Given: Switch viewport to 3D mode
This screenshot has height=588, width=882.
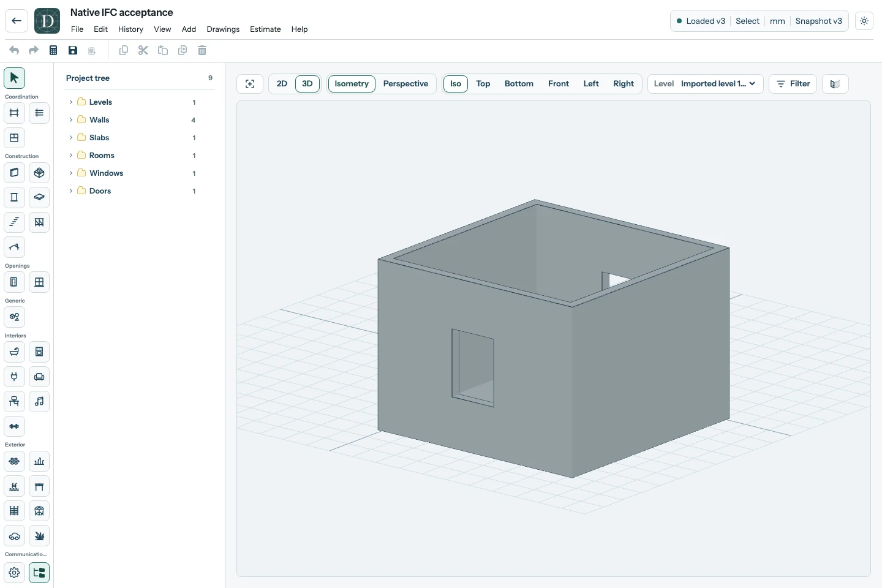Looking at the screenshot, I should 307,84.
